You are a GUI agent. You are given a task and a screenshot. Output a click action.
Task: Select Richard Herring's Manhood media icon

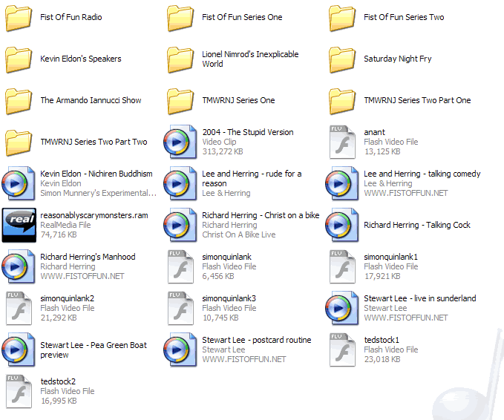[x=19, y=266]
